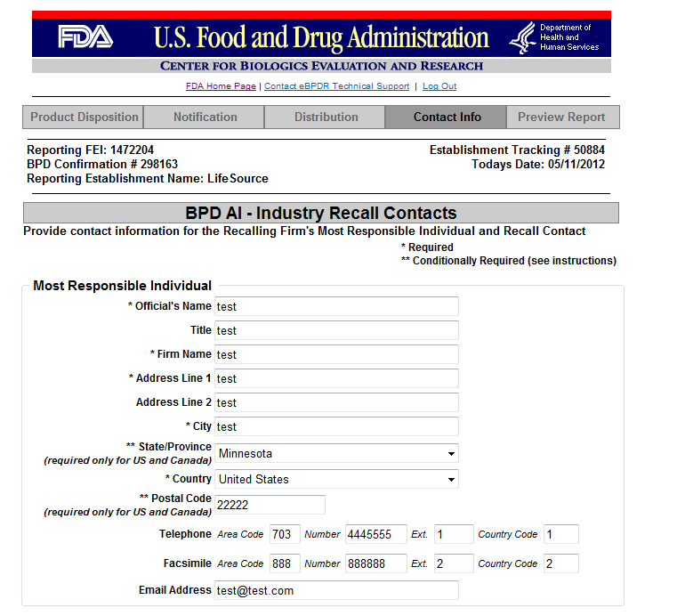The width and height of the screenshot is (677, 616).
Task: Go to the Distribution tab
Action: click(326, 117)
